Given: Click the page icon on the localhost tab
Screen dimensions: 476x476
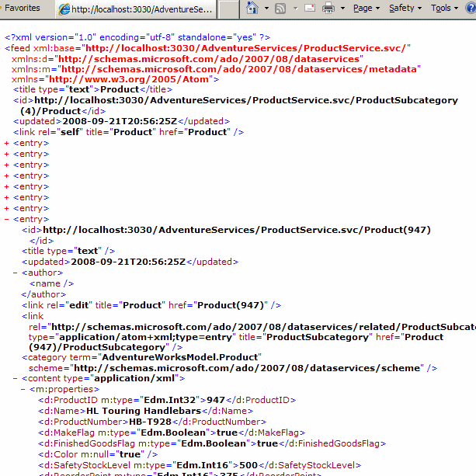Looking at the screenshot, I should tap(64, 9).
